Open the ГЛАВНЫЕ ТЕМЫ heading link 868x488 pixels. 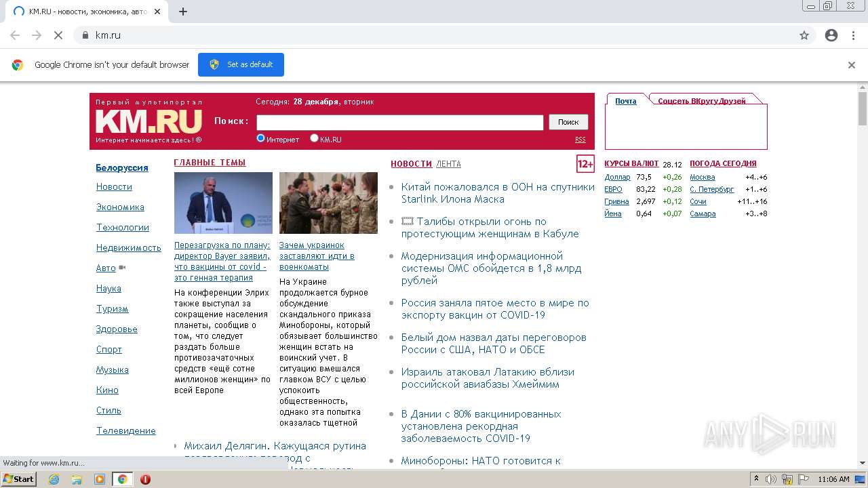(210, 163)
